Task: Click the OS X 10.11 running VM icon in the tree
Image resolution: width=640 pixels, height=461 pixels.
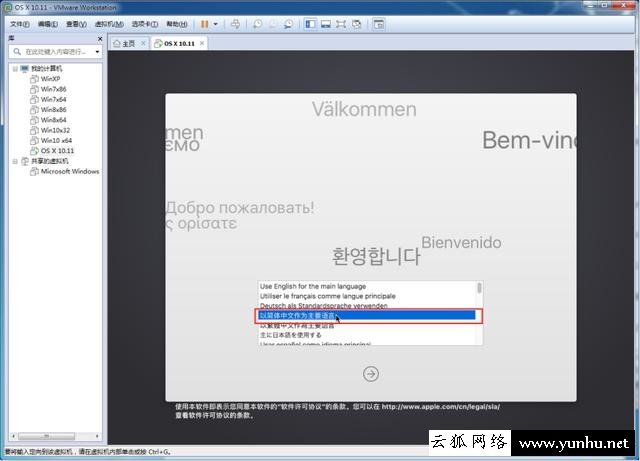Action: 34,151
